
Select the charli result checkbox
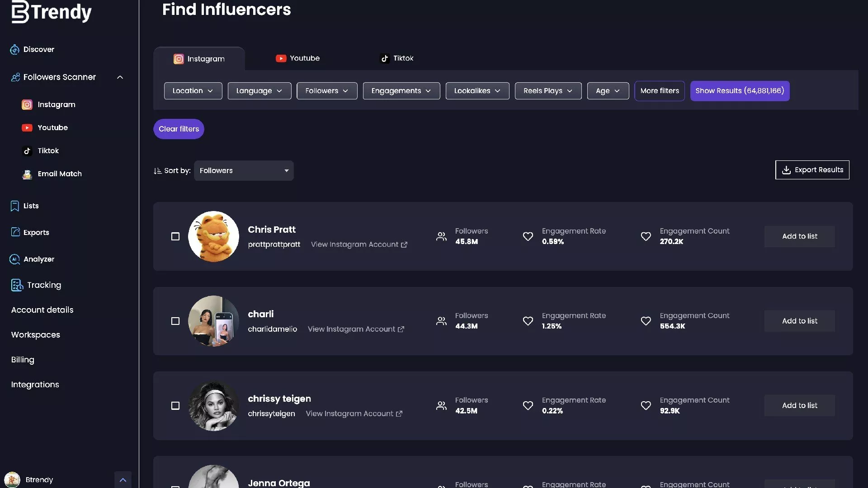pyautogui.click(x=175, y=321)
